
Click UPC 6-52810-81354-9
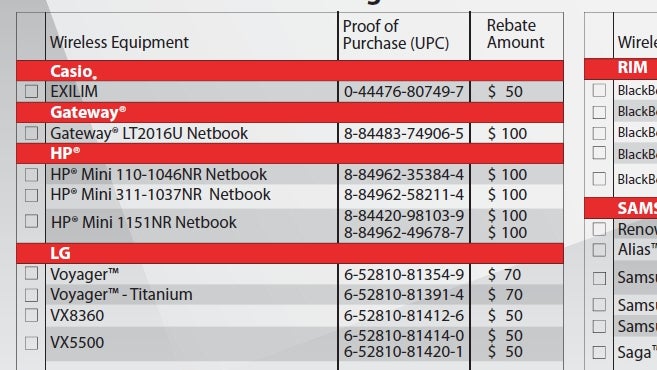404,275
